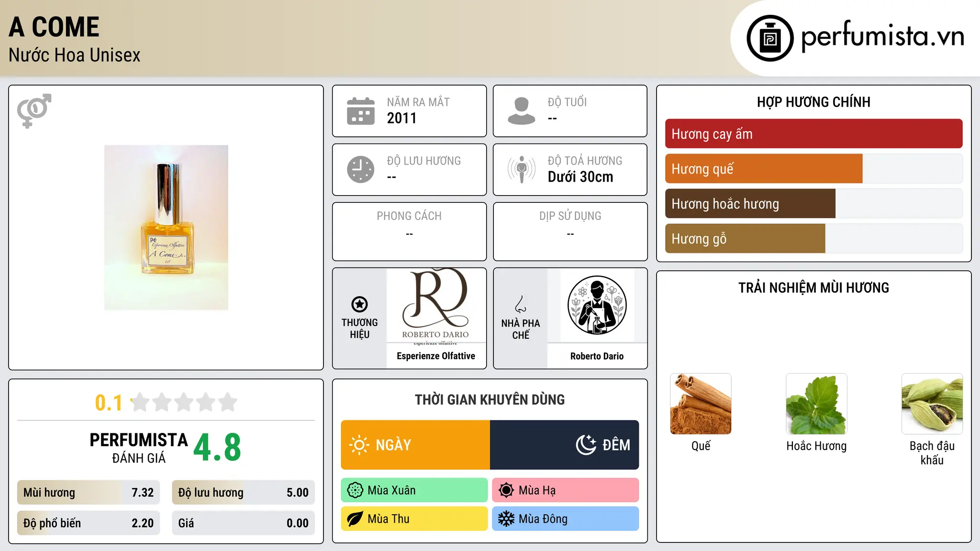Click the Trải nghiệm mùi hương heading
The width and height of the screenshot is (980, 551).
(x=813, y=288)
